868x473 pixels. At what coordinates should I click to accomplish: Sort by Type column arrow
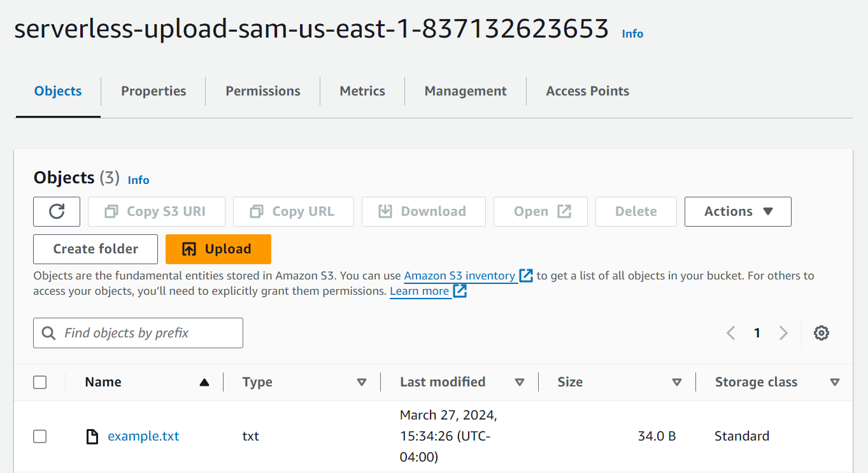click(362, 383)
